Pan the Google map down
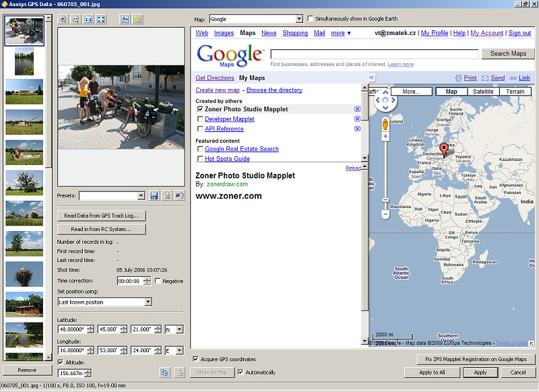The height and width of the screenshot is (392, 539). (x=385, y=108)
